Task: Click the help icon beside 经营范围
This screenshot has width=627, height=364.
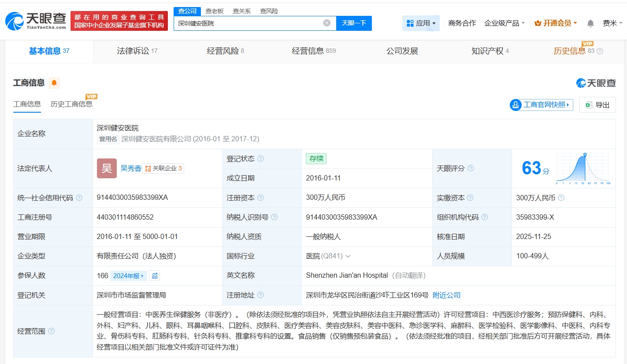Action: [x=52, y=331]
